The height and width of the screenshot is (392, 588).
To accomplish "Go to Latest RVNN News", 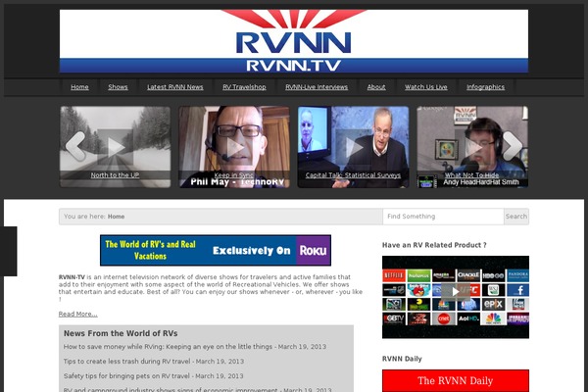I will coord(175,87).
